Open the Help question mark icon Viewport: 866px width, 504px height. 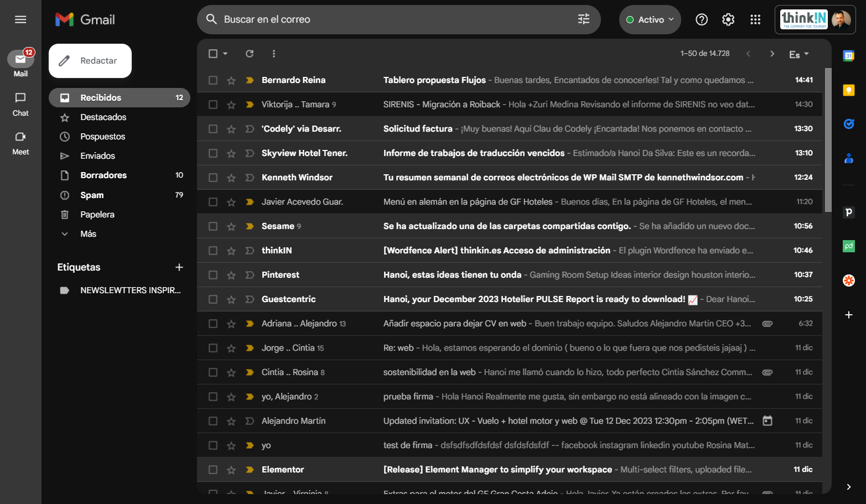tap(702, 19)
